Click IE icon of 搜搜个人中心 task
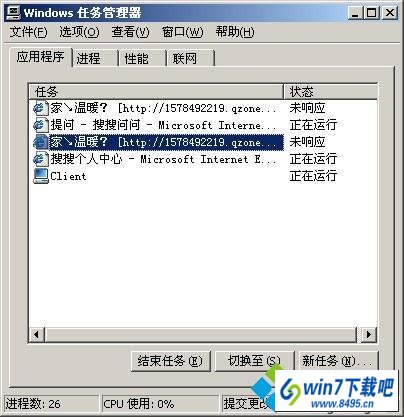This screenshot has width=404, height=417. [x=40, y=159]
